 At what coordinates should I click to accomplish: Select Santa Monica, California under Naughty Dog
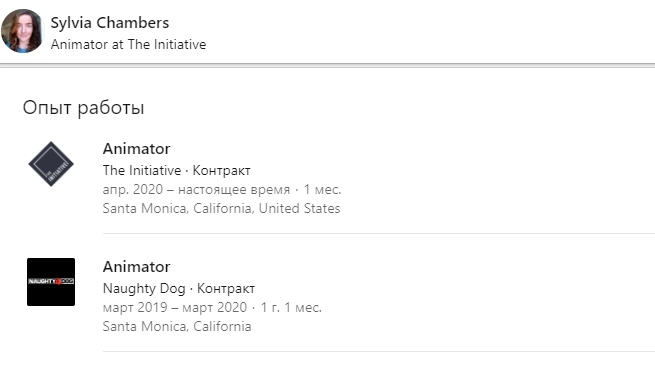(x=177, y=326)
